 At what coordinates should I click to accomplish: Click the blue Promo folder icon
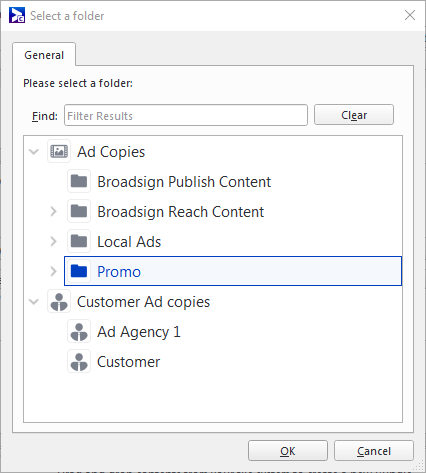[x=79, y=271]
